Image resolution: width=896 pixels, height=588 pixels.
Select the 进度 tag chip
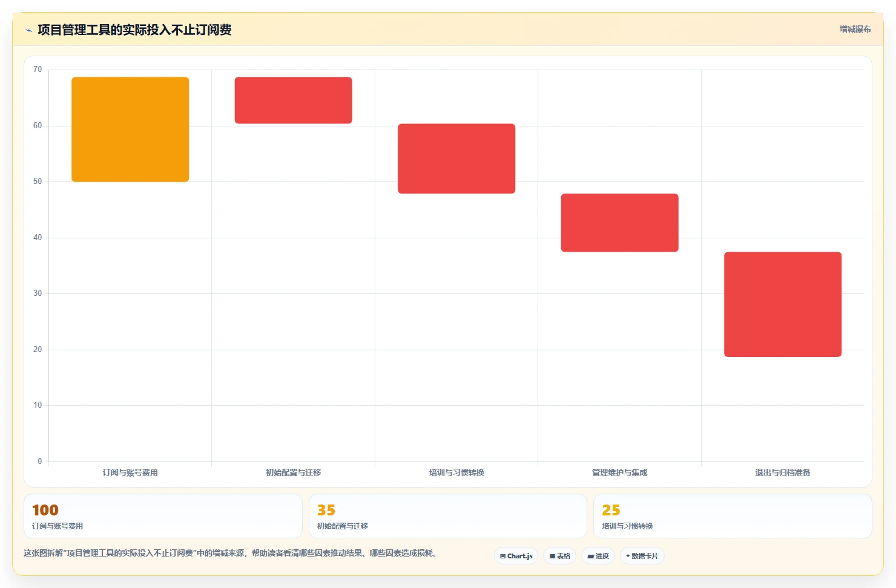click(x=598, y=556)
